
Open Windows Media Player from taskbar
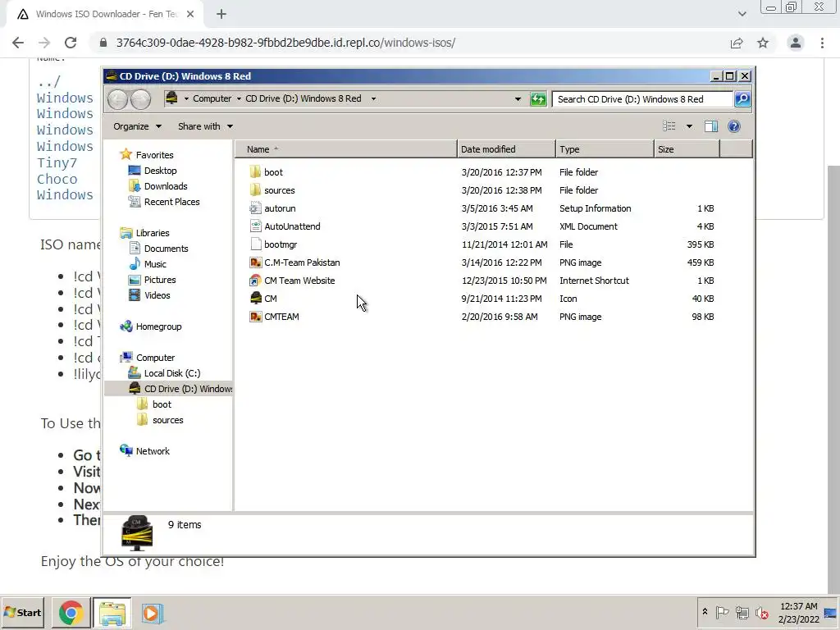(x=152, y=613)
